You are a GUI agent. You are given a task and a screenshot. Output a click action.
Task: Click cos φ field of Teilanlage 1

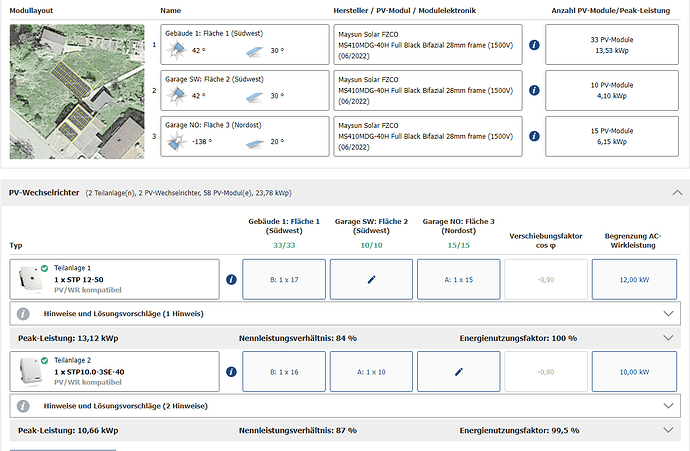point(546,279)
